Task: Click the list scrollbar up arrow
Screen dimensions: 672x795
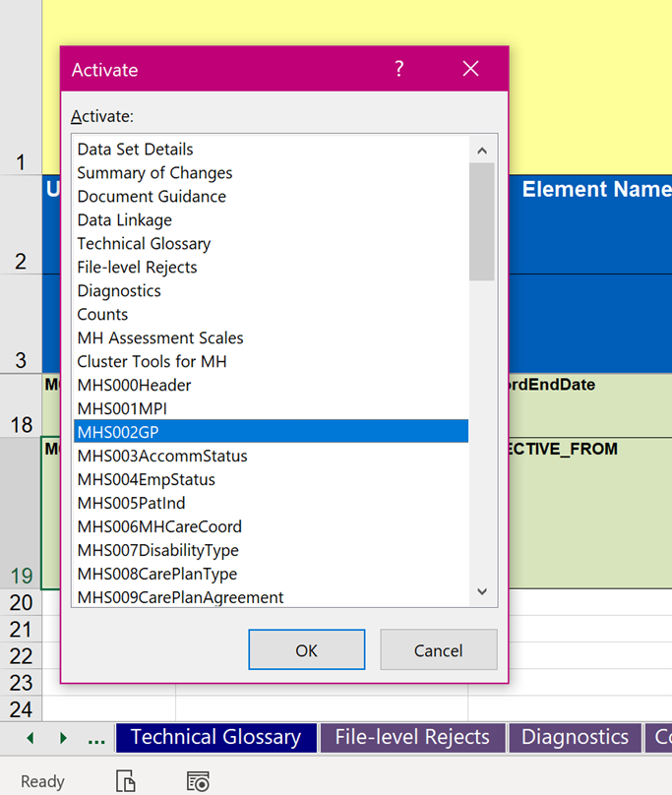Action: 482,151
